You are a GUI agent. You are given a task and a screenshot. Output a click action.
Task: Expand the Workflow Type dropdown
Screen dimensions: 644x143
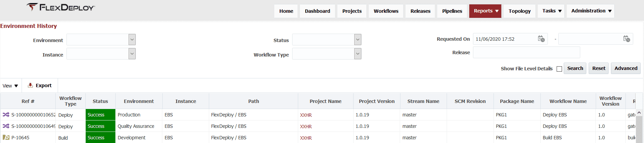[358, 54]
